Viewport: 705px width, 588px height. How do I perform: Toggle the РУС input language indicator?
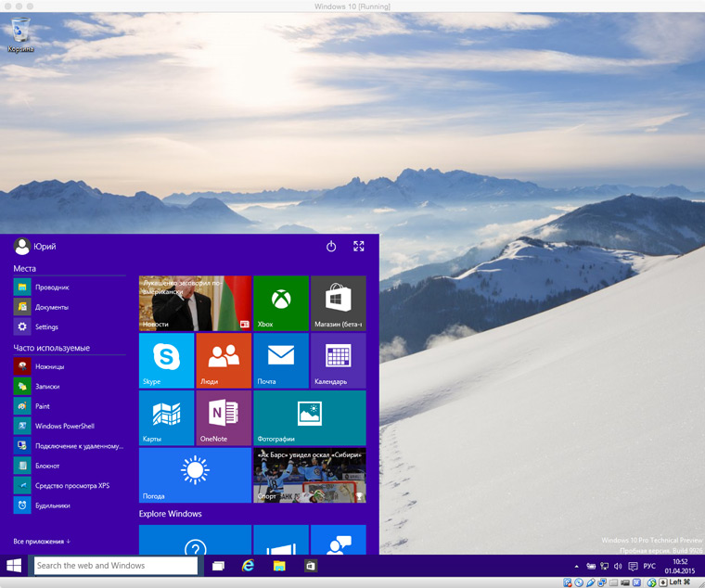pyautogui.click(x=649, y=566)
